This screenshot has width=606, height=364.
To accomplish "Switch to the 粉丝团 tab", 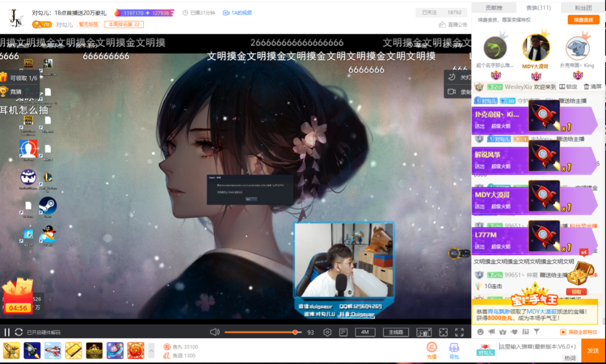I will click(583, 8).
